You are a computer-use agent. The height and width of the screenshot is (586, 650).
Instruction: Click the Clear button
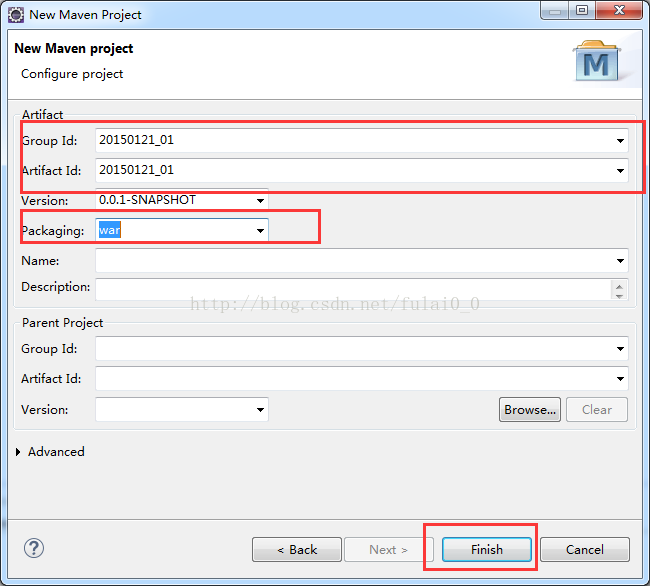tap(597, 410)
